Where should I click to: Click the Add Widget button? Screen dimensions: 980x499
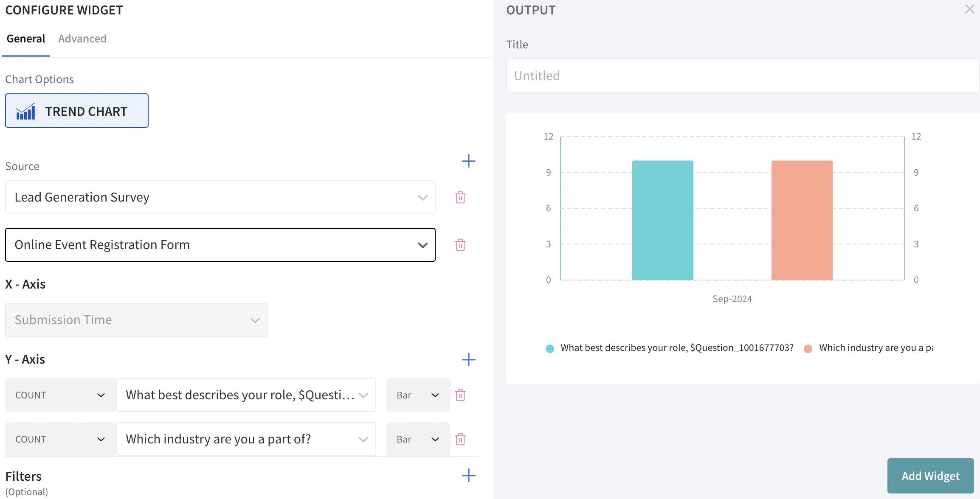[930, 476]
